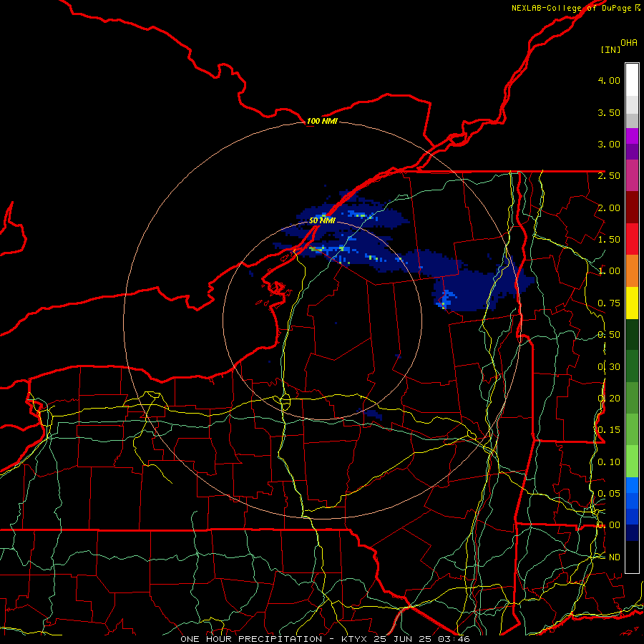Select the black ND legend swatch
The width and height of the screenshot is (644, 644).
(x=632, y=557)
